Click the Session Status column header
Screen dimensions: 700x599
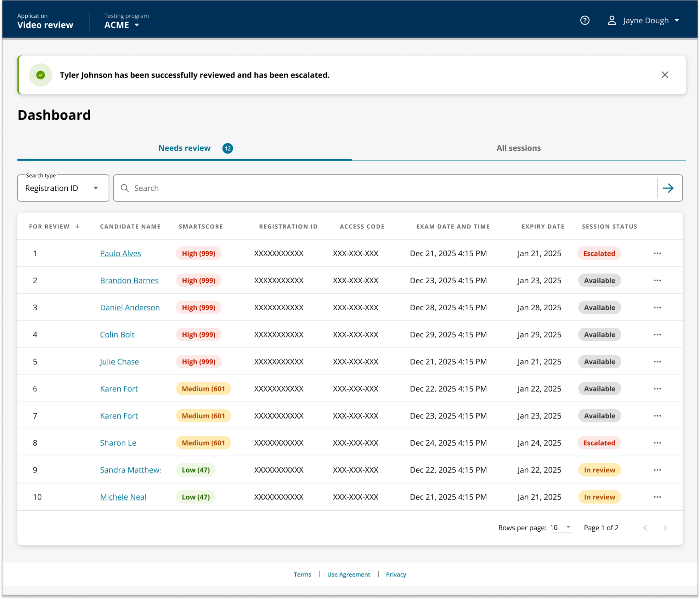point(609,227)
